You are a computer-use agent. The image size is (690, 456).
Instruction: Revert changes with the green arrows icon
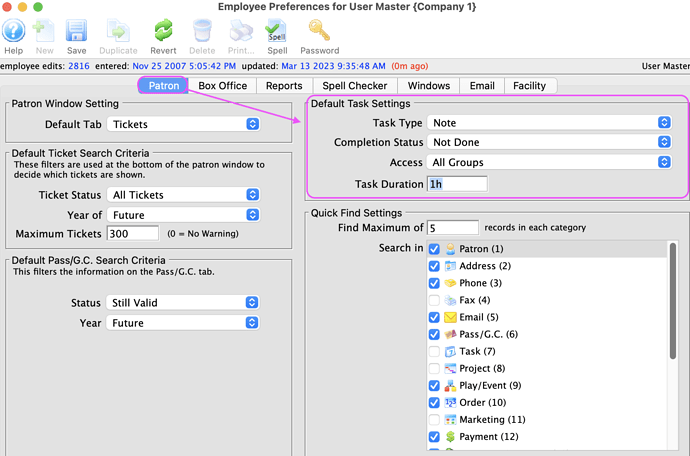(163, 31)
